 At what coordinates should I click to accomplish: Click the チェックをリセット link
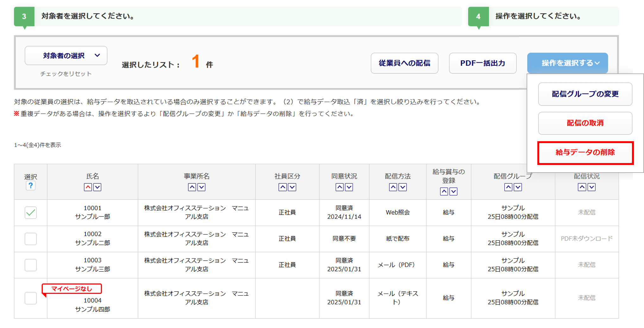pos(66,74)
